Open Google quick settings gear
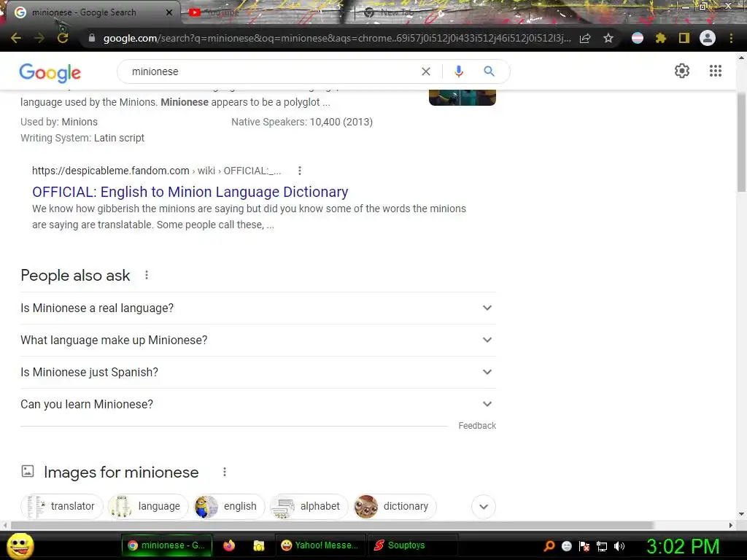Image resolution: width=747 pixels, height=560 pixels. pos(682,71)
